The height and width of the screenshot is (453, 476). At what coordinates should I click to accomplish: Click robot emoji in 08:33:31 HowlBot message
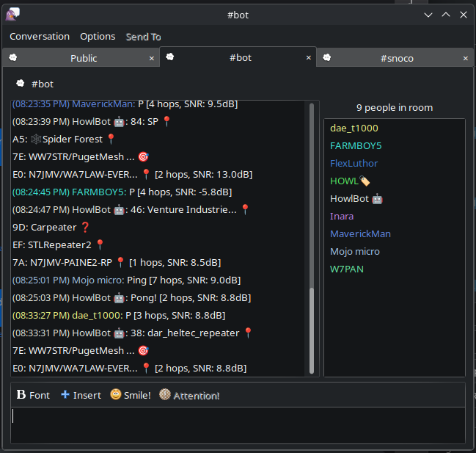119,333
